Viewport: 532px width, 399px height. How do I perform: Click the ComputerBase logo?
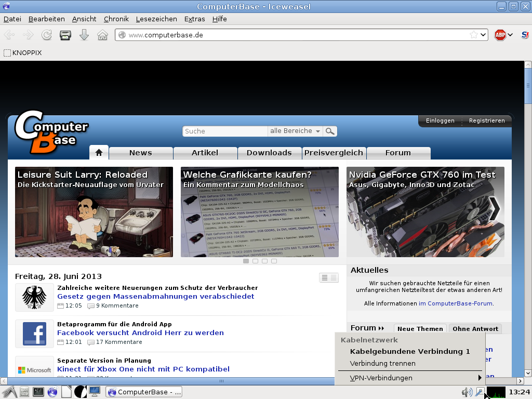[51, 131]
